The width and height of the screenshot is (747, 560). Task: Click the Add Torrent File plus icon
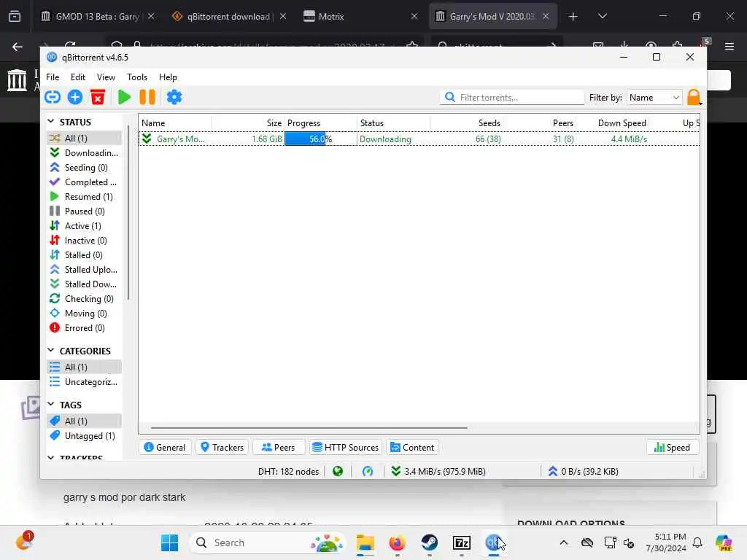pyautogui.click(x=75, y=97)
